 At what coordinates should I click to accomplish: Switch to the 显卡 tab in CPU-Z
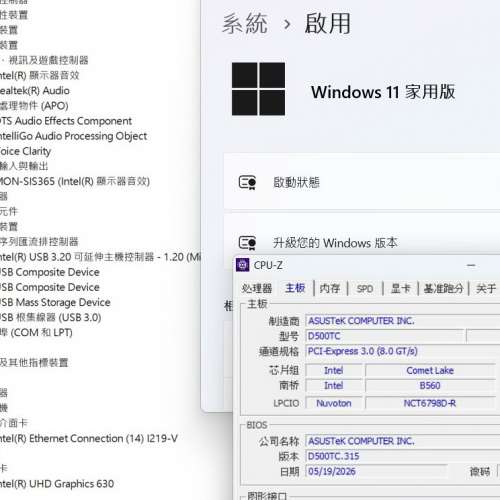[400, 288]
